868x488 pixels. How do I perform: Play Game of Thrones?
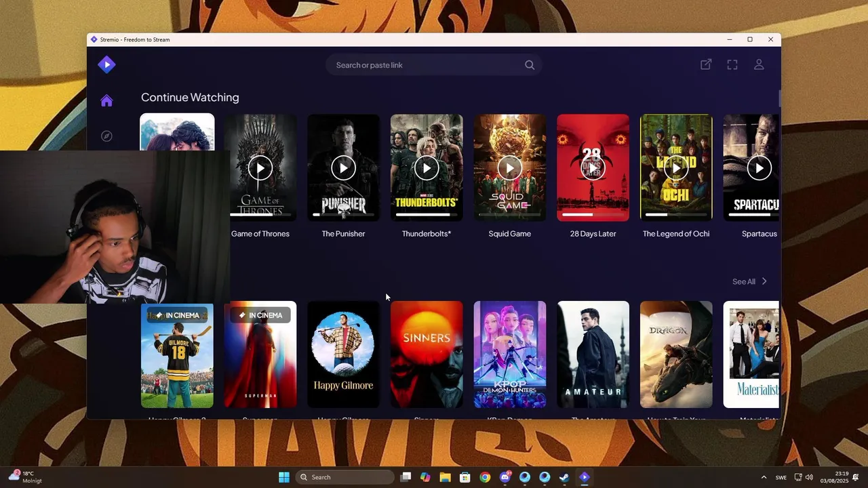[x=260, y=168]
